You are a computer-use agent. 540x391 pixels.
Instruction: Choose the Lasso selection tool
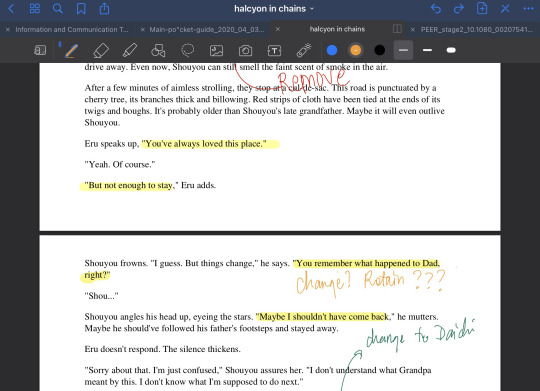pyautogui.click(x=188, y=50)
